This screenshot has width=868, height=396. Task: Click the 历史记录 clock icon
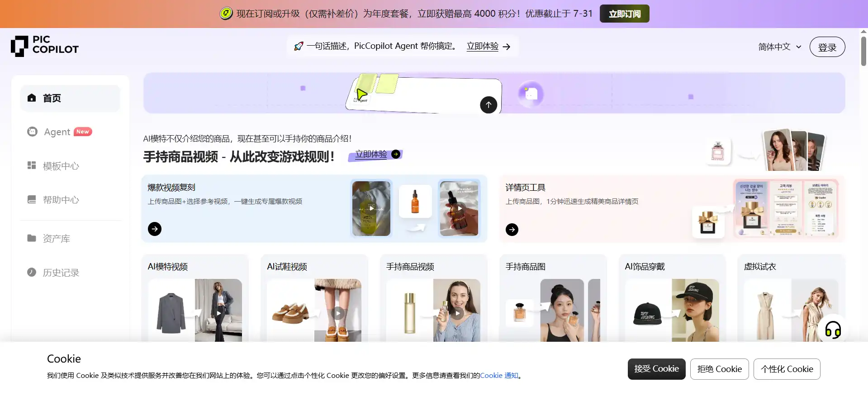32,272
